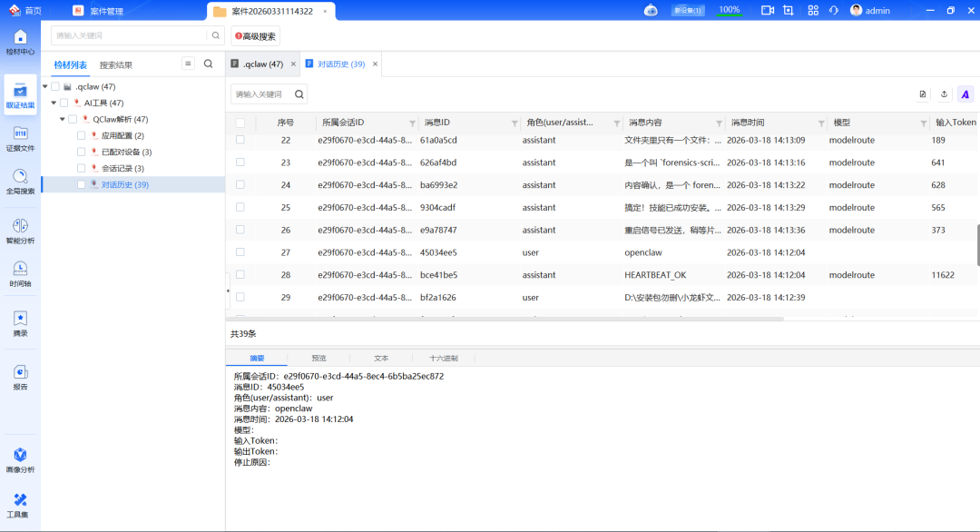
Task: Tick the 已配对设备 (3) checkbox
Action: point(82,152)
